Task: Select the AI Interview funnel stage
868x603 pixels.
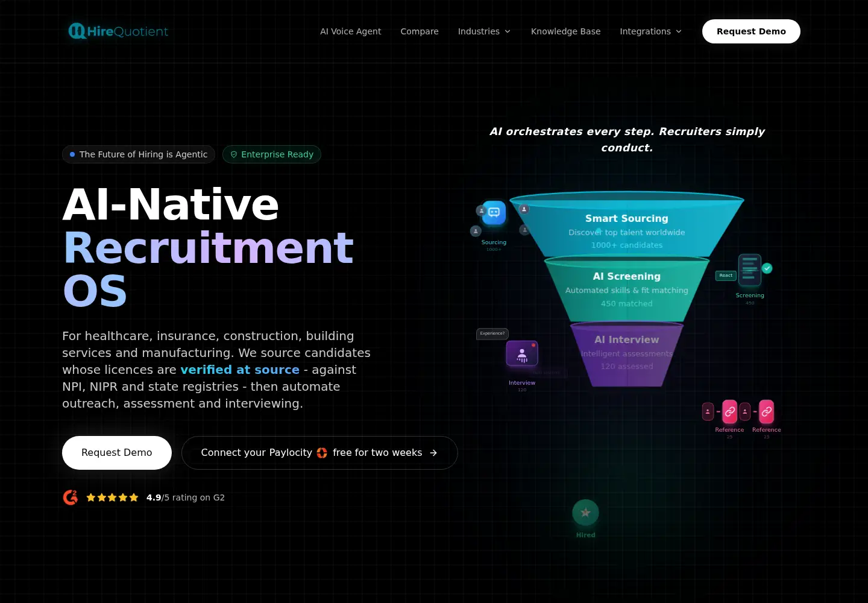Action: point(627,354)
